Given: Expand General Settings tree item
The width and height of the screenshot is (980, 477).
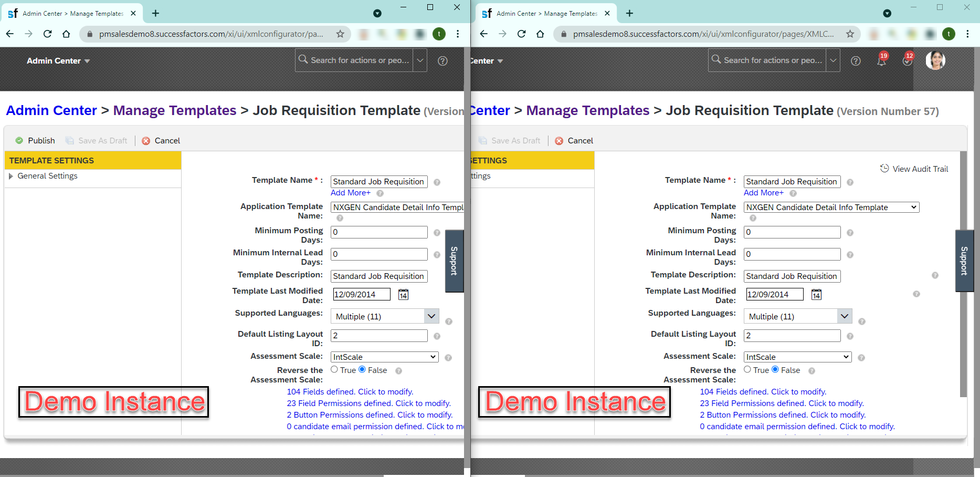Looking at the screenshot, I should pyautogui.click(x=11, y=177).
